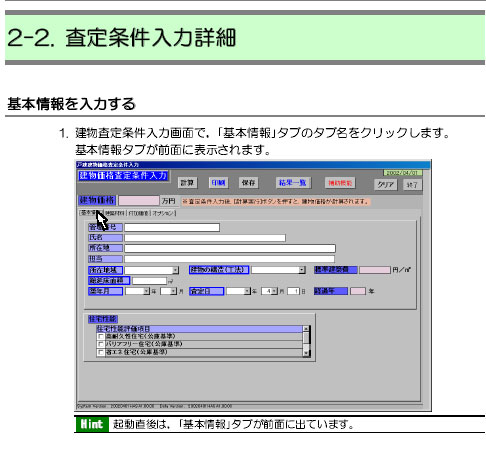Click the 所在地 address input field
The image size is (486, 450).
pos(230,249)
